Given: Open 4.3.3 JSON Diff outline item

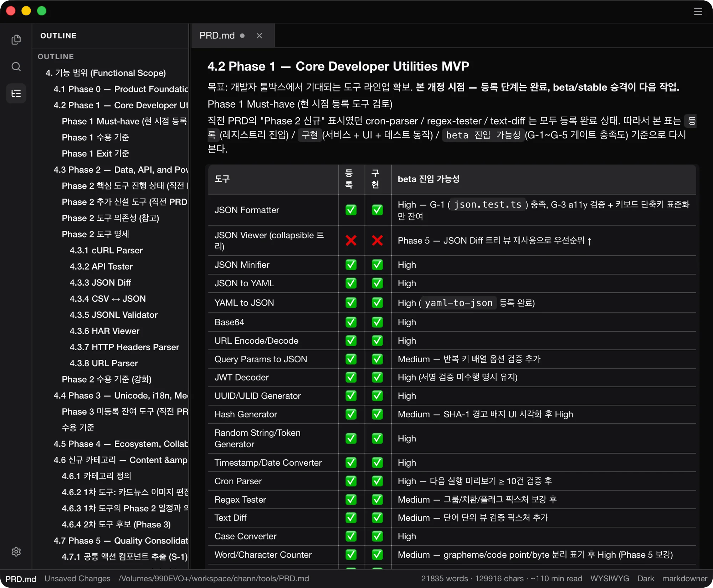Looking at the screenshot, I should [101, 282].
